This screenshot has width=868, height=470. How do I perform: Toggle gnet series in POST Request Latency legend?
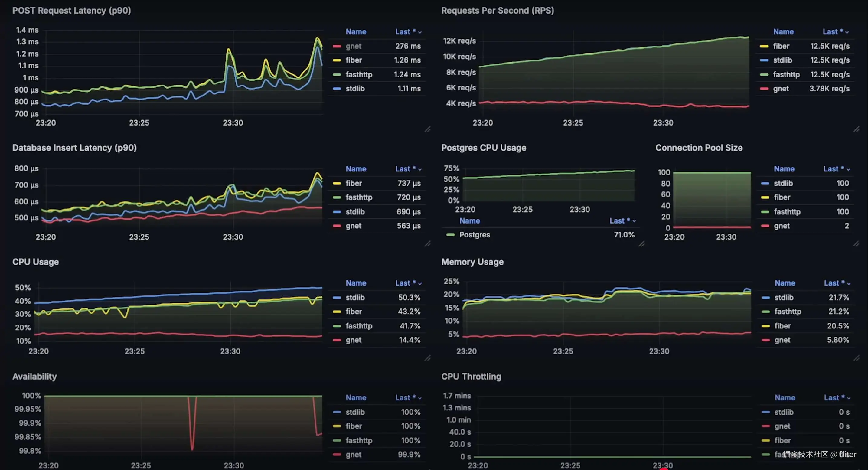[353, 46]
